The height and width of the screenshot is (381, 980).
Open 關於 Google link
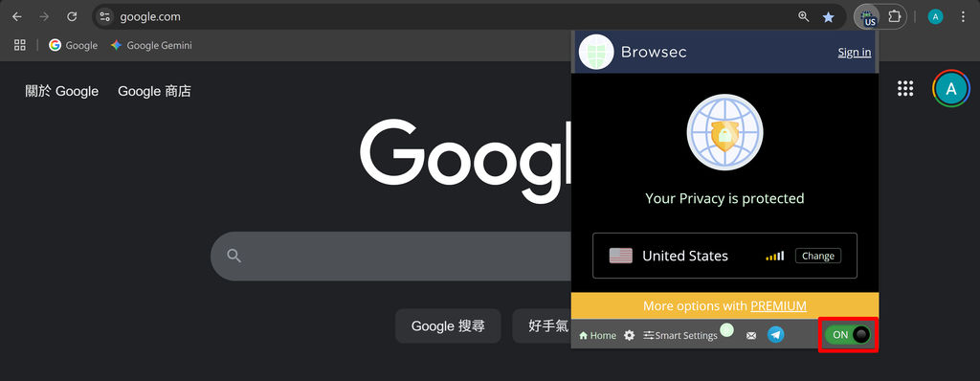point(62,91)
